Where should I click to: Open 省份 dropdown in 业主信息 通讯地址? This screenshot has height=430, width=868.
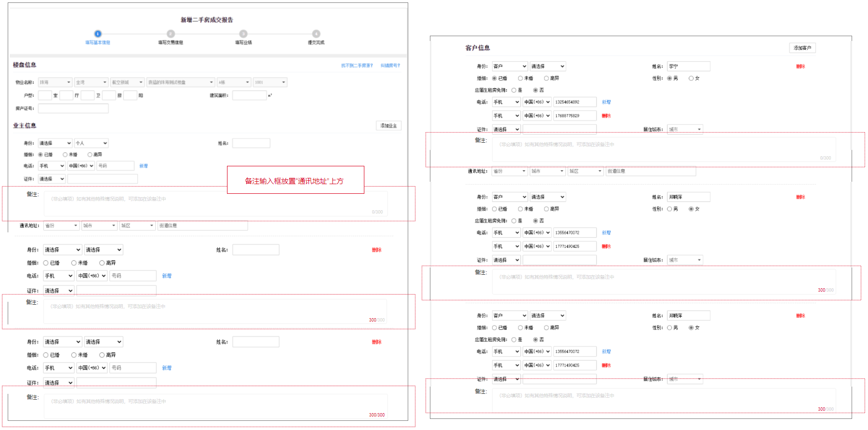61,226
